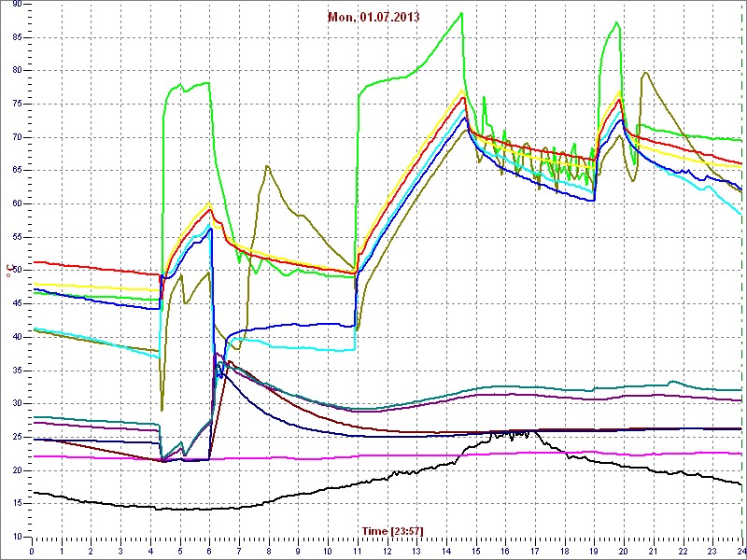
Task: Pick the hour label "14" on the time axis
Action: click(x=445, y=549)
